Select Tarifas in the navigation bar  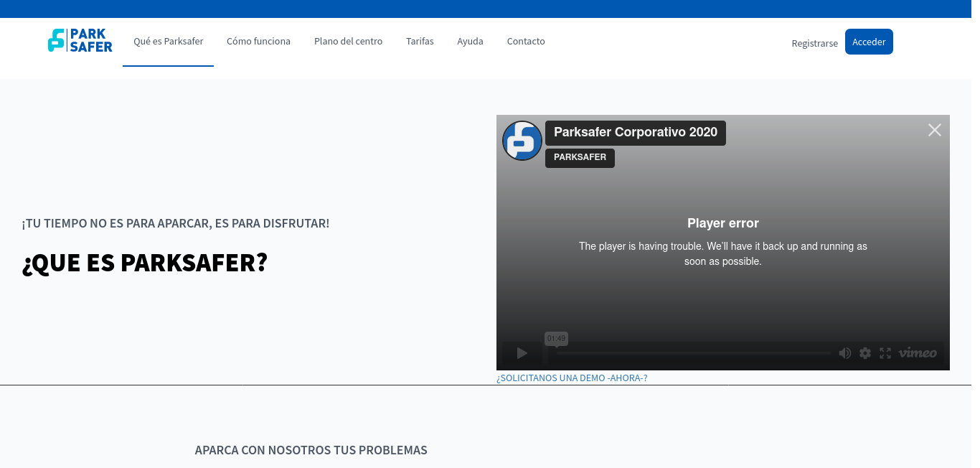click(420, 42)
